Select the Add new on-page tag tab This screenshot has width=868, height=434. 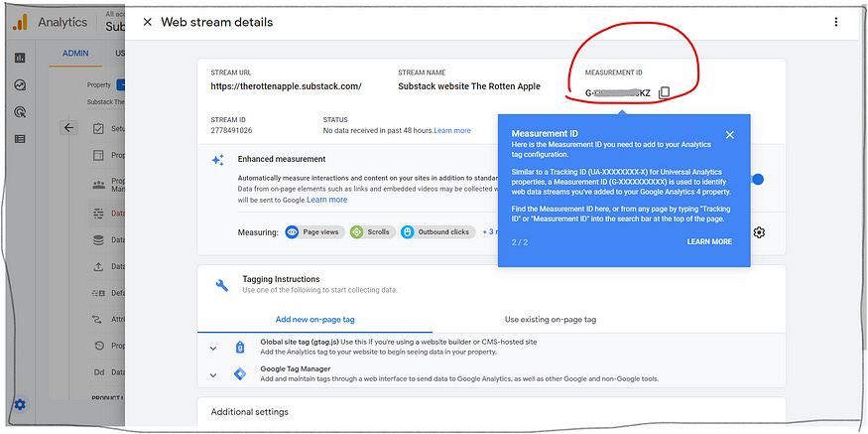point(315,319)
